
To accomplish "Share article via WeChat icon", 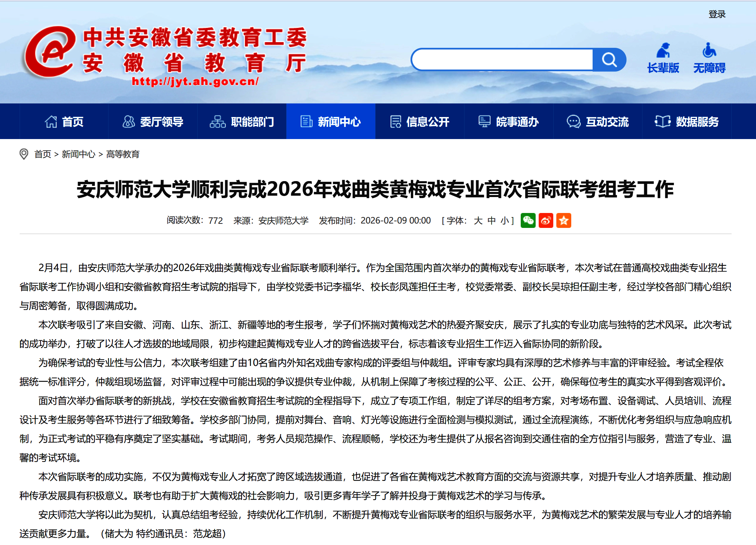I will 528,221.
